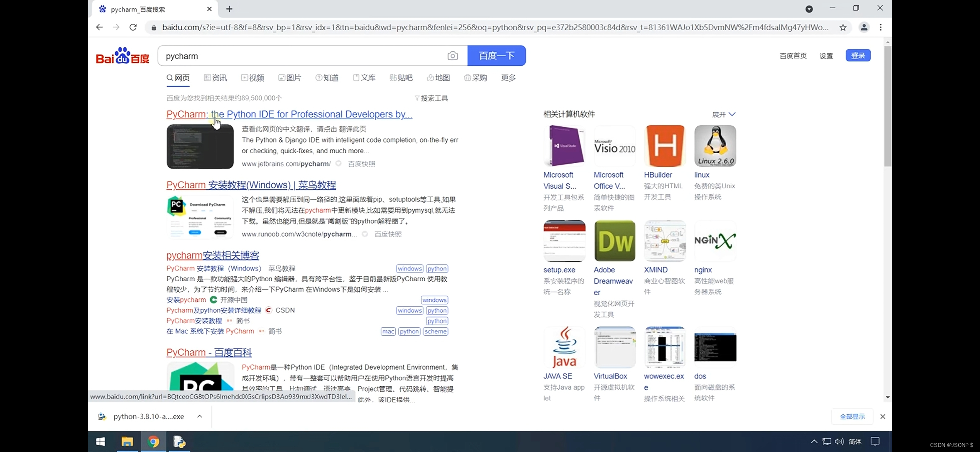Open PyCharm Python IDE JetBrains result link
The height and width of the screenshot is (452, 980).
[x=289, y=114]
